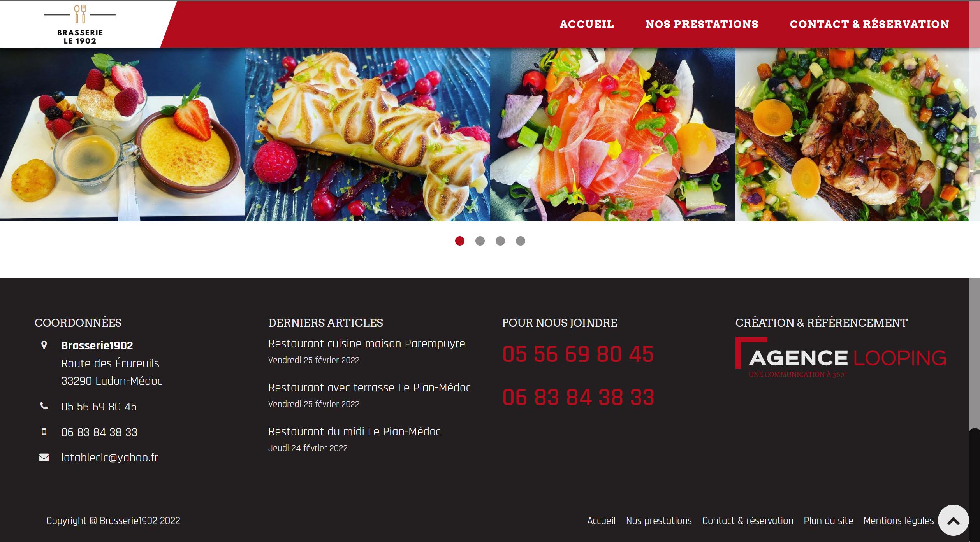Go to Contact & Réservation menu item

(x=869, y=24)
